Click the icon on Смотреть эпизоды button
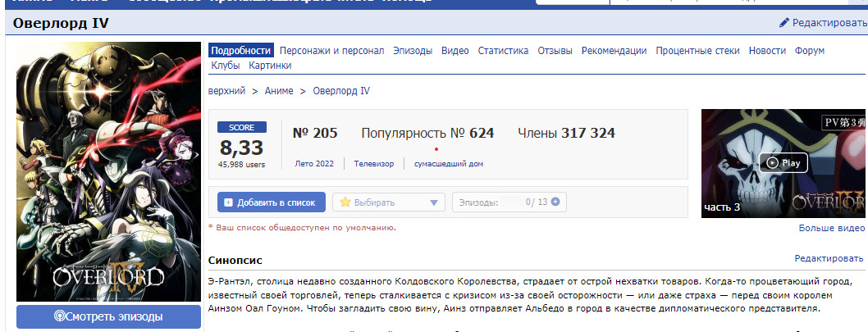The height and width of the screenshot is (332, 868). pos(60,316)
